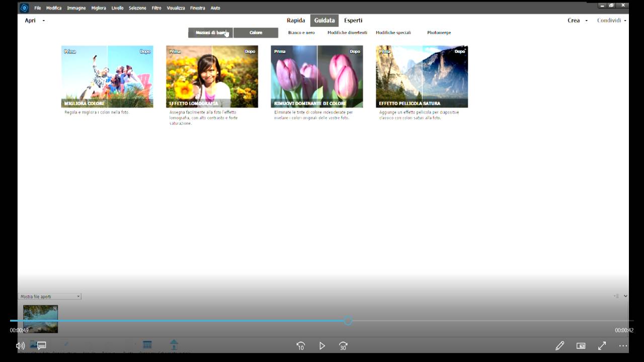Screen dimensions: 644x362
Task: Open the 'Migliora colore' guided edit card
Action: point(107,76)
